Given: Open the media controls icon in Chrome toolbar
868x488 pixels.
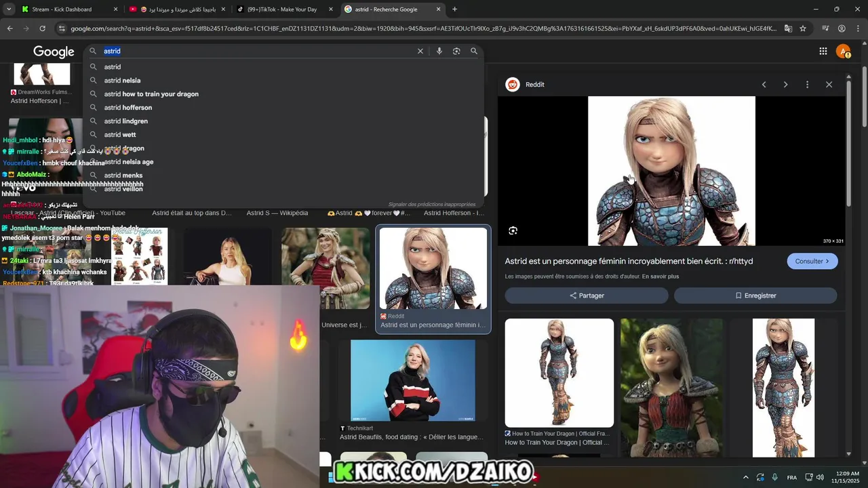Looking at the screenshot, I should (825, 28).
